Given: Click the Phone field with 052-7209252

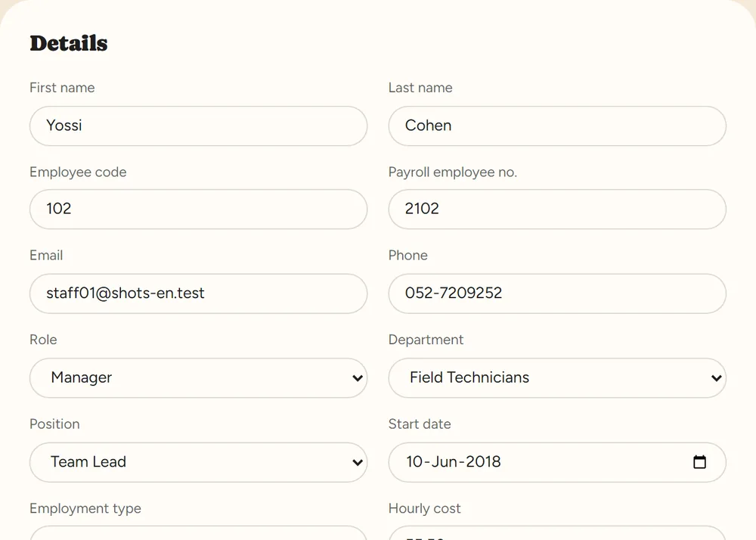Looking at the screenshot, I should tap(557, 293).
